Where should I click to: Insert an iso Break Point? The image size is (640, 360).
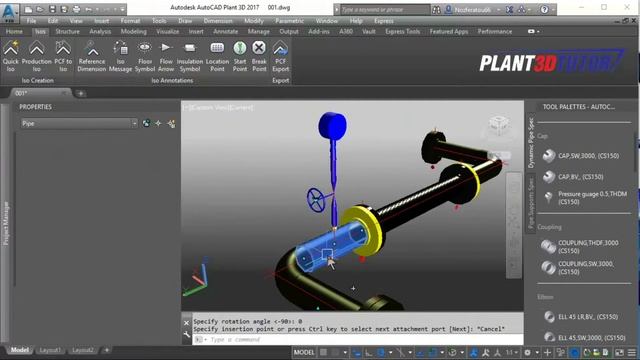click(259, 56)
